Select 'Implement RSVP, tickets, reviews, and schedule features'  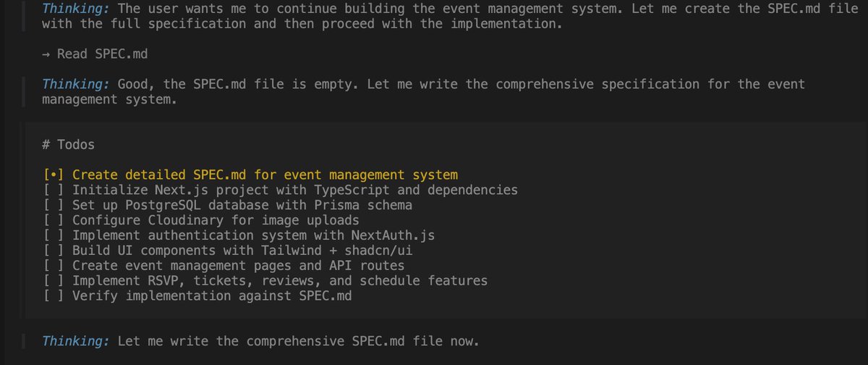point(280,281)
